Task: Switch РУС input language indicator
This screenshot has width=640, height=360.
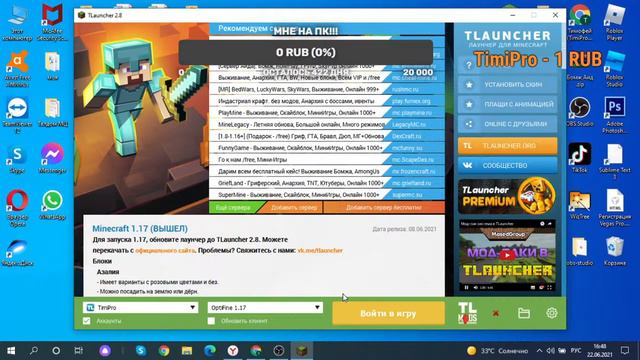Action: [576, 351]
